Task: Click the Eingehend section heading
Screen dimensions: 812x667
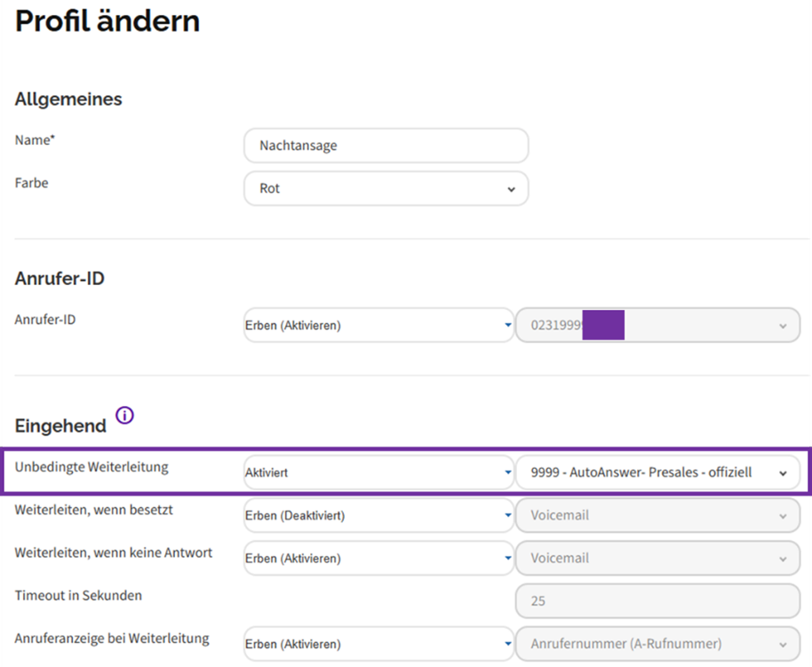Action: (x=60, y=425)
